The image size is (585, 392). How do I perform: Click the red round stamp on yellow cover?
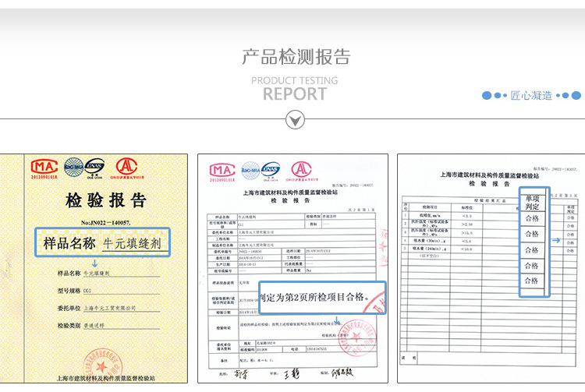click(x=103, y=366)
